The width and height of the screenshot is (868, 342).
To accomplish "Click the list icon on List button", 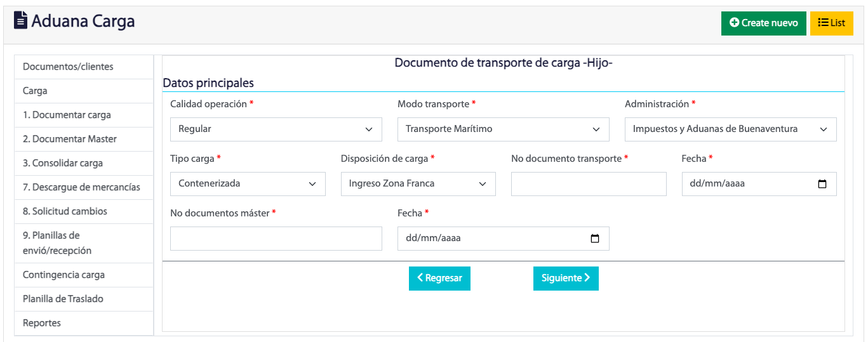I will point(823,23).
